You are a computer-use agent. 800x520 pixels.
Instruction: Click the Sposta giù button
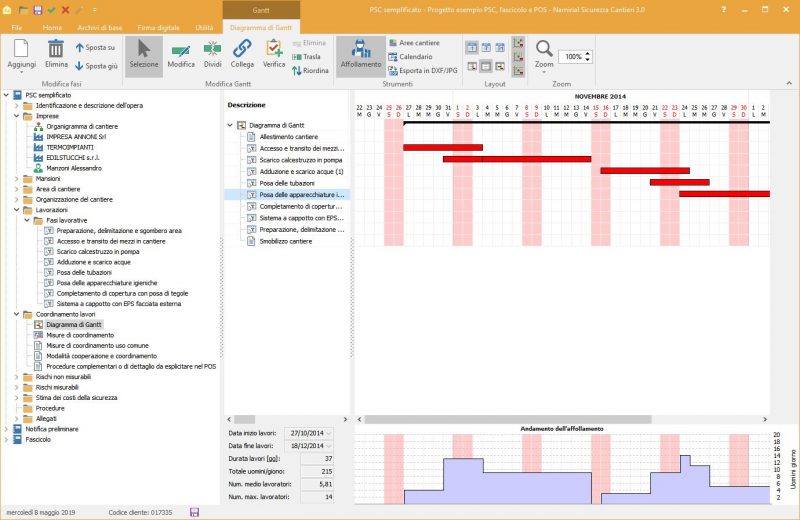pyautogui.click(x=95, y=66)
